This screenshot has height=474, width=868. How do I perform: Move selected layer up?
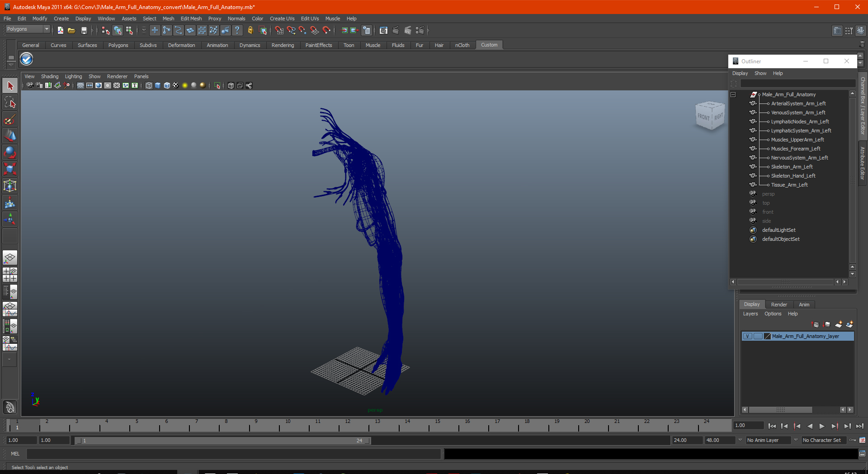click(816, 324)
